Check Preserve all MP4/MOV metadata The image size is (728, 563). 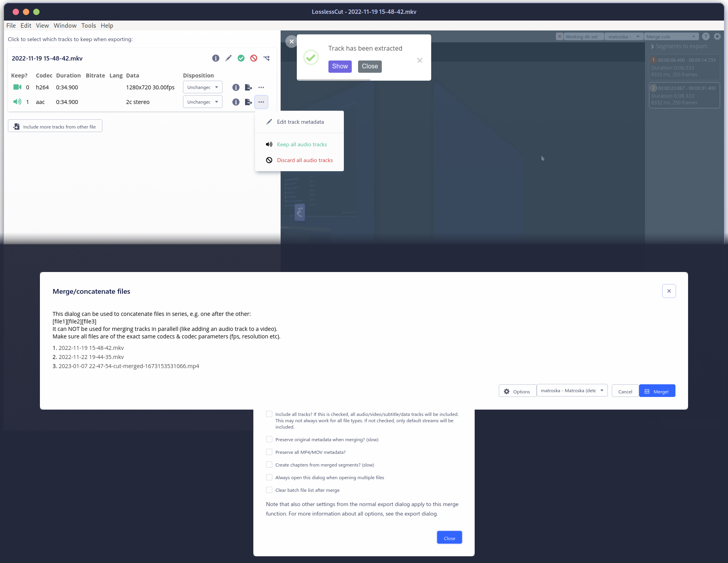tap(269, 452)
